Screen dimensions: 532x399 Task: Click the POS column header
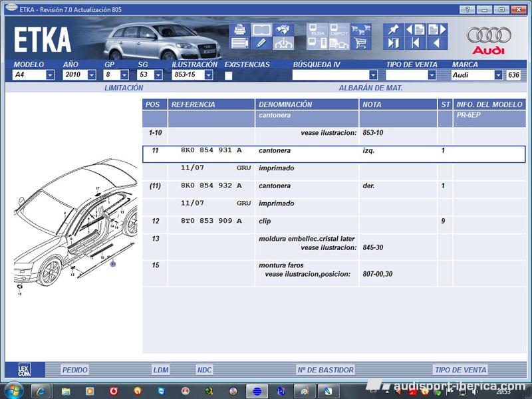pyautogui.click(x=155, y=104)
